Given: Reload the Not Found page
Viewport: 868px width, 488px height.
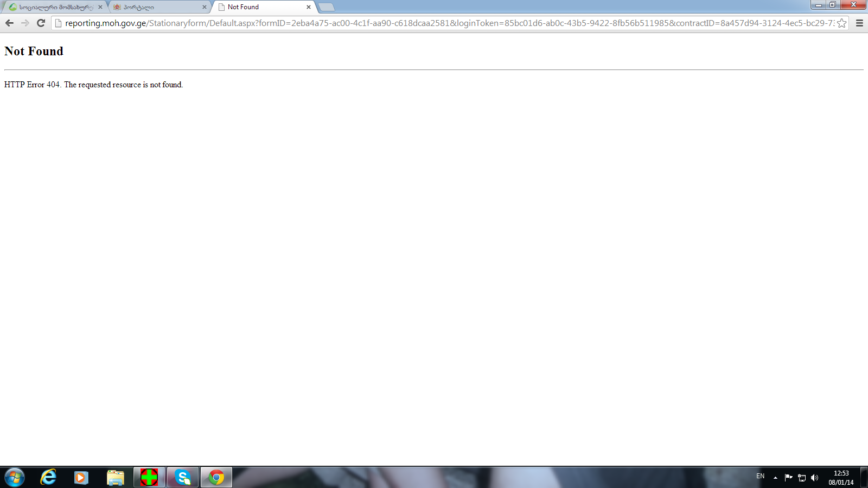Looking at the screenshot, I should coord(41,23).
